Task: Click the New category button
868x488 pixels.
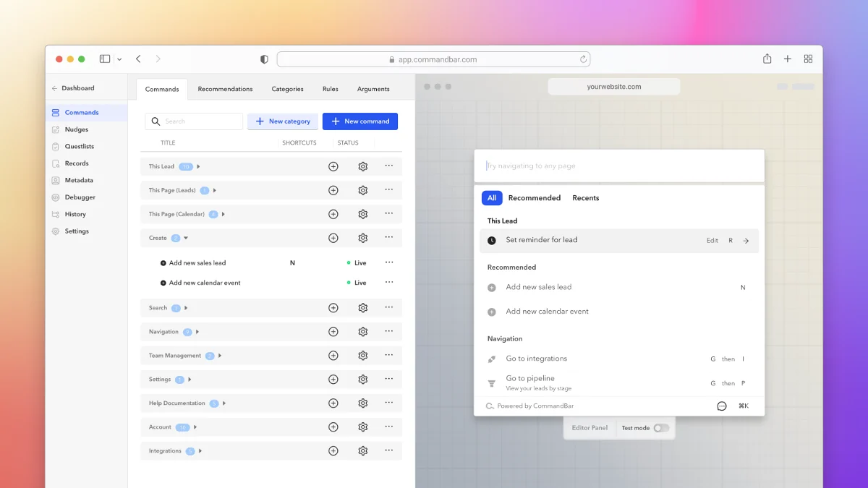Action: click(x=283, y=121)
